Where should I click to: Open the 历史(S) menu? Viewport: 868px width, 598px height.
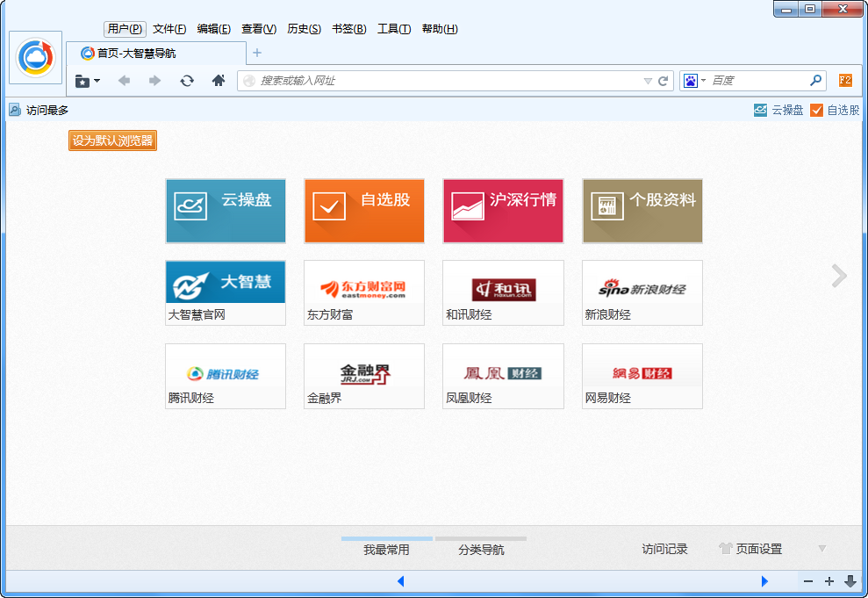[304, 29]
